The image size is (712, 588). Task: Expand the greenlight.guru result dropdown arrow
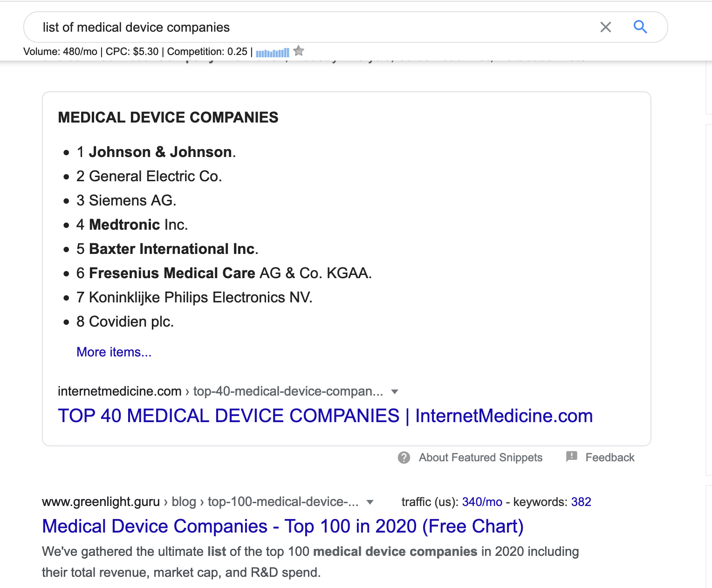pyautogui.click(x=370, y=502)
